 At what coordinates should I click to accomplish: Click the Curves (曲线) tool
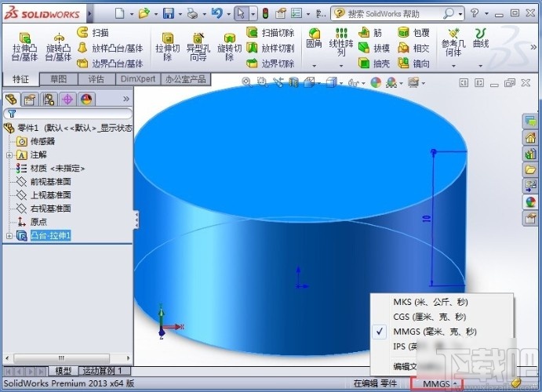click(x=481, y=38)
